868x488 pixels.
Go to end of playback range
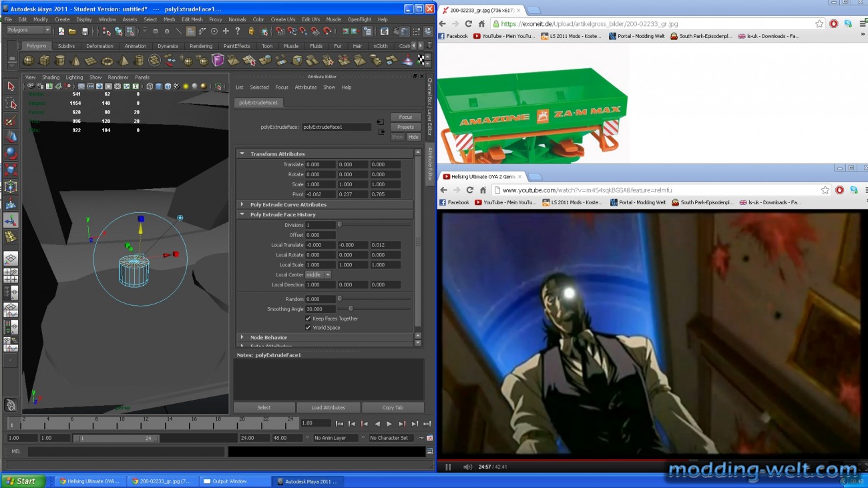click(x=427, y=424)
